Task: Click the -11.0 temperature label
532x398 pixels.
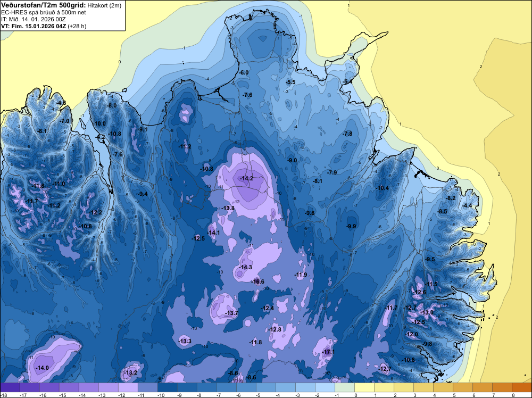Action: coord(59,184)
